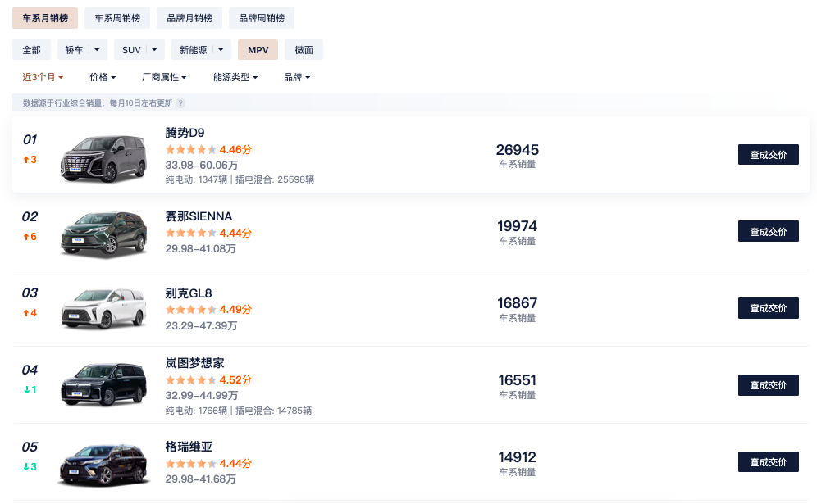The image size is (817, 504).
Task: Click the 16867 sales figure
Action: tap(518, 303)
